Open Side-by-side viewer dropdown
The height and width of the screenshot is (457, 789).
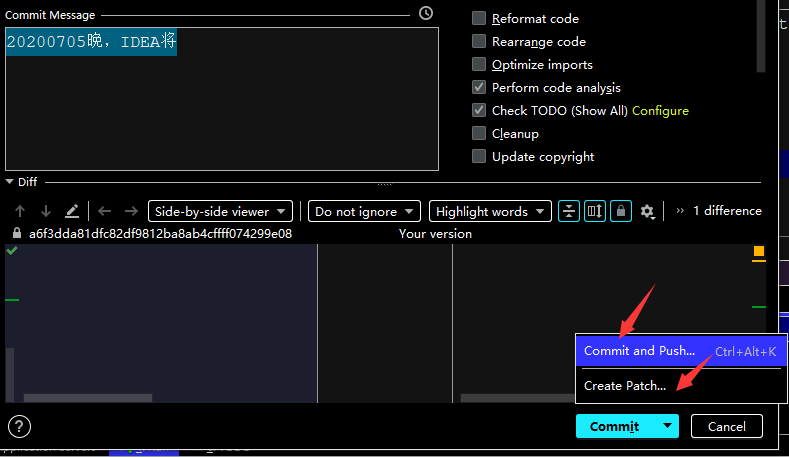(220, 211)
